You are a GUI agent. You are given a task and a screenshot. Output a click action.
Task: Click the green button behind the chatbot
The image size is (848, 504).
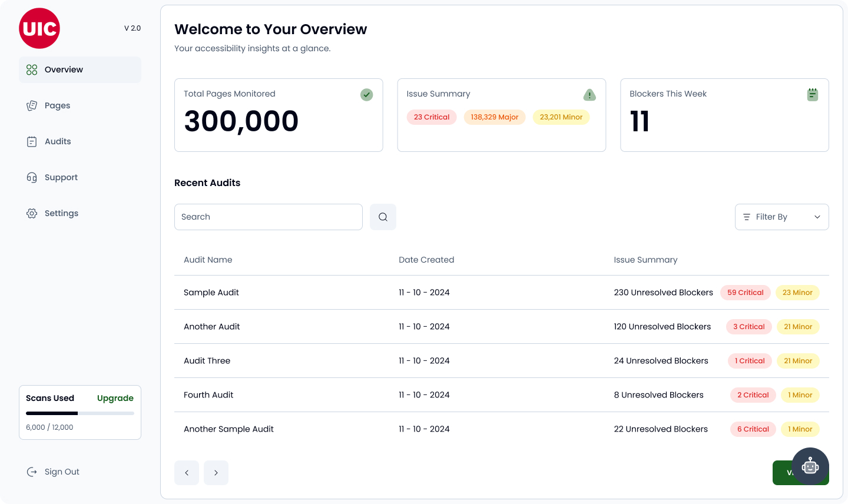(x=782, y=473)
